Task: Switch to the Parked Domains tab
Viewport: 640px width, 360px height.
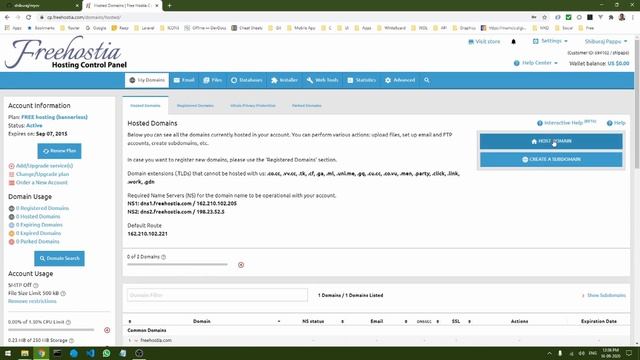Action: coord(307,106)
